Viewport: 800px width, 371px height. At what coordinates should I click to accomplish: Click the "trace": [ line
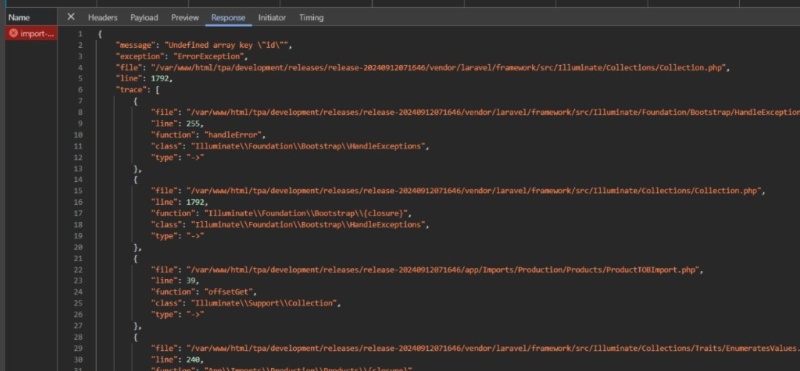point(138,90)
